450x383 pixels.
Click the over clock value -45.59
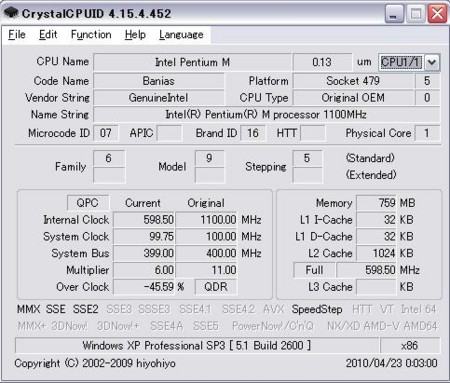(144, 287)
